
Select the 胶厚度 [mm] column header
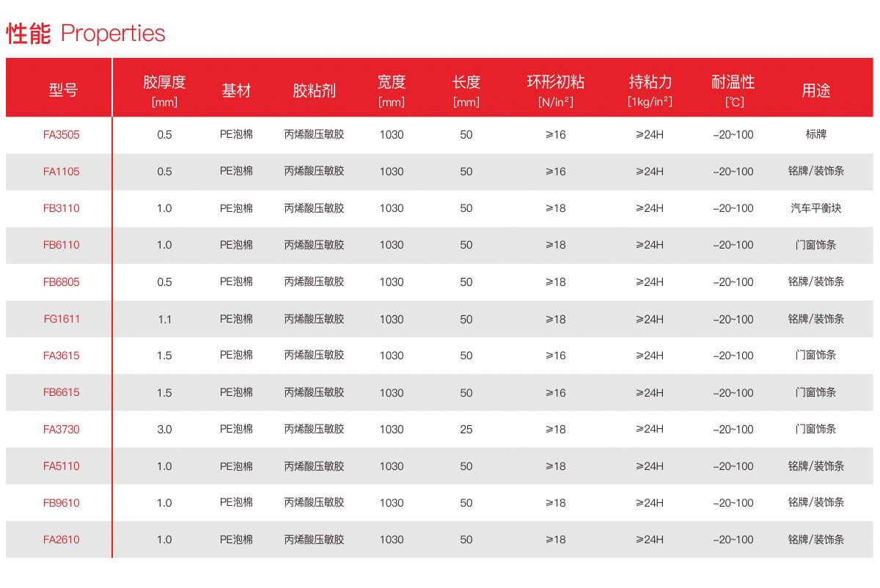(x=164, y=90)
